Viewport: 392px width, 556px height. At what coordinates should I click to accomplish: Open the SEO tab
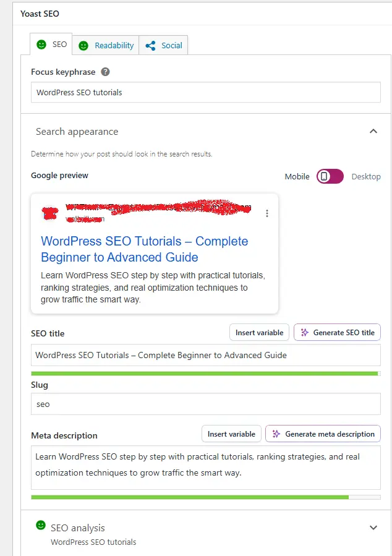coord(51,45)
